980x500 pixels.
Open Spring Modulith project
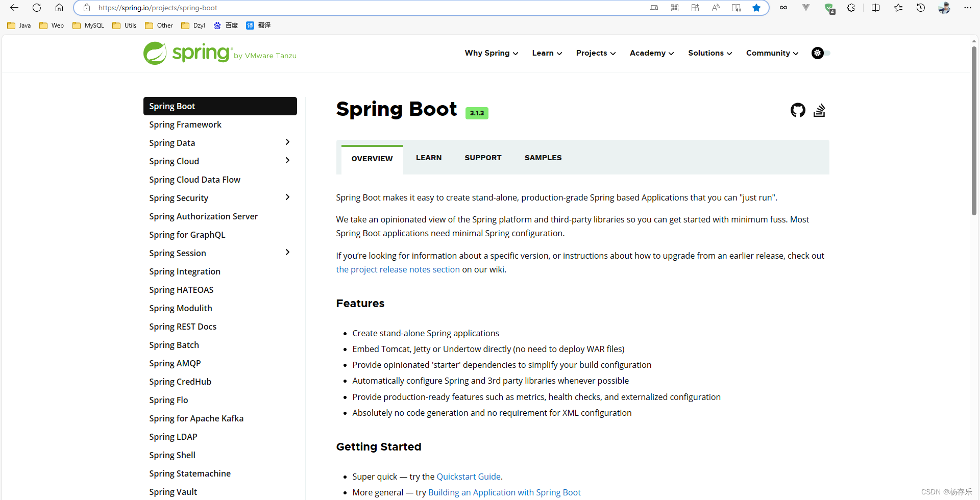click(x=180, y=308)
